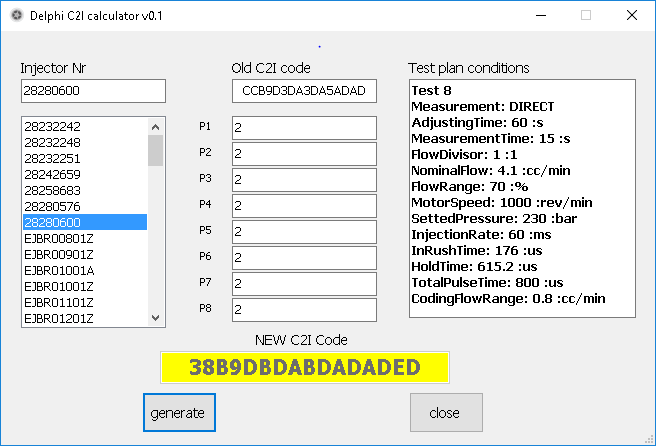Viewport: 656px width, 446px height.
Task: Select injector 28232242 in the list
Action: (85, 126)
